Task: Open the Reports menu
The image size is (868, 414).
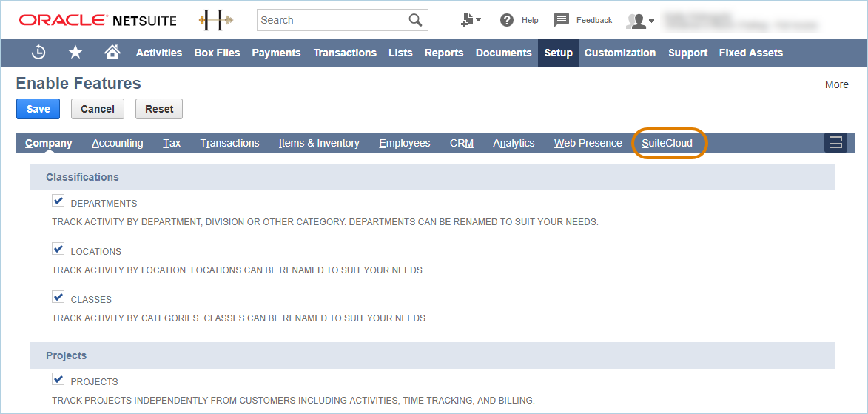Action: point(444,53)
